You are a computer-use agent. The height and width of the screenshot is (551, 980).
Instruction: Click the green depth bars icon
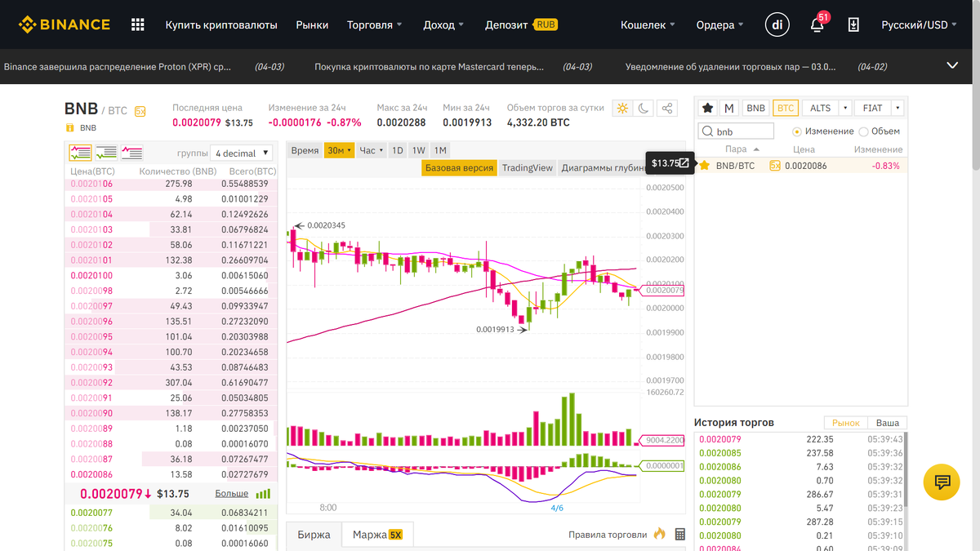click(263, 494)
